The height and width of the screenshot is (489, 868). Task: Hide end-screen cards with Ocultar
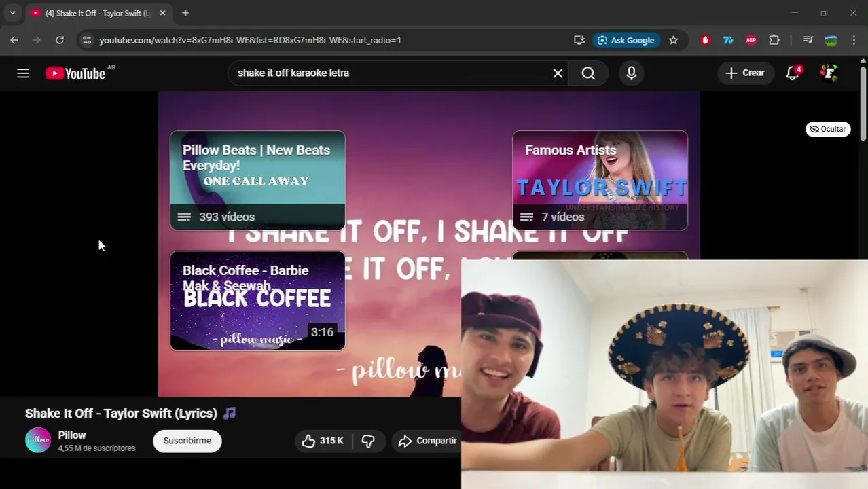828,129
